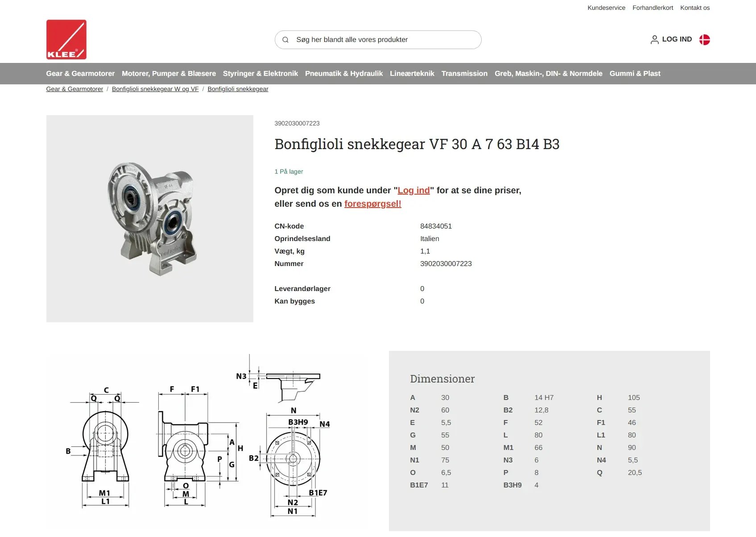Click the product title Bonfiglioli snekkegear VF 30
This screenshot has width=756, height=537.
(417, 144)
